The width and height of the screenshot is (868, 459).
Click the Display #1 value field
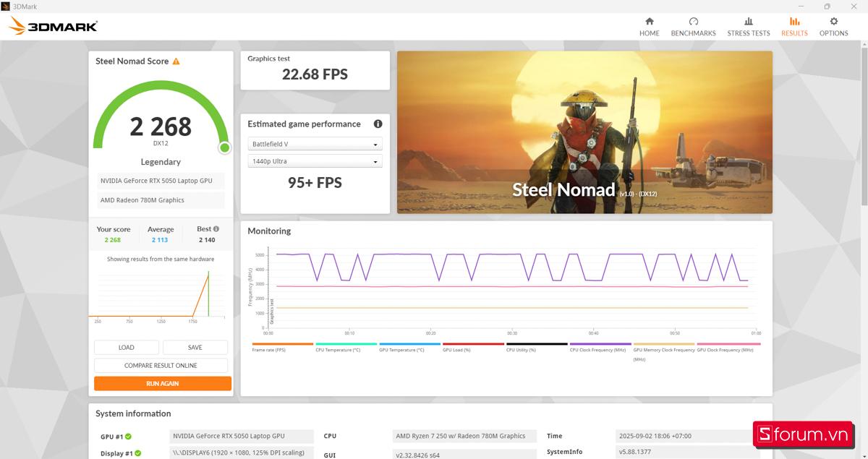tap(242, 453)
